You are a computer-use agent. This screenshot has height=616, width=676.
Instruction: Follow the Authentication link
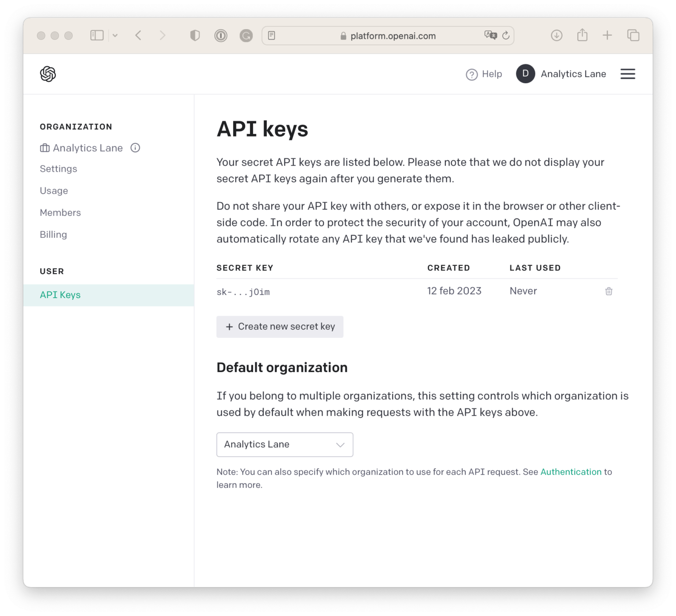point(571,472)
